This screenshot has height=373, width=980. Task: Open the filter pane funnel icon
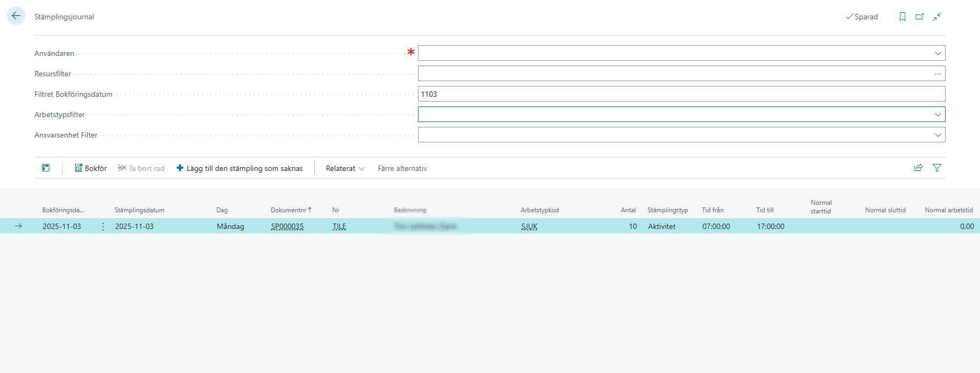coord(937,168)
